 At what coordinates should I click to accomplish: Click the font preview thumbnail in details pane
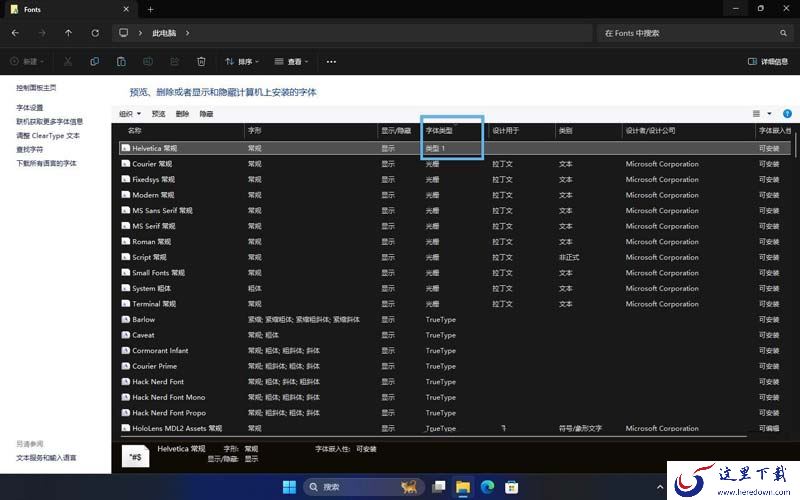(x=136, y=456)
